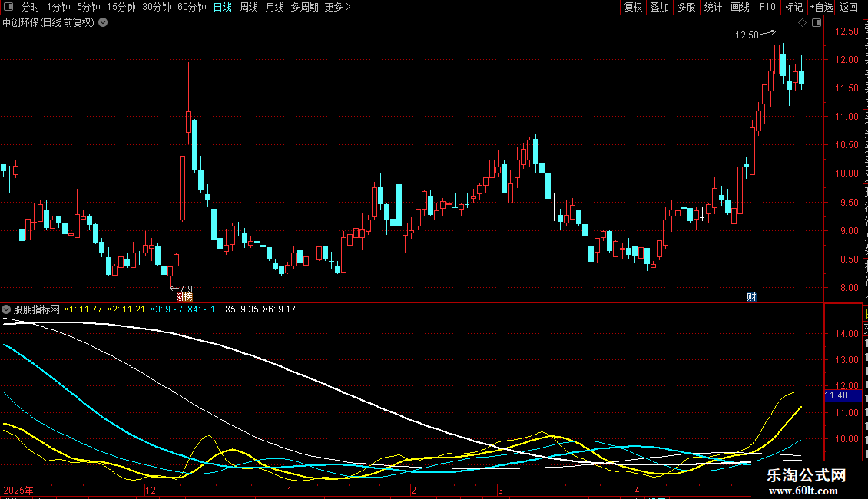Open the 中创环保 title dropdown arrow
The width and height of the screenshot is (868, 499).
tap(103, 23)
